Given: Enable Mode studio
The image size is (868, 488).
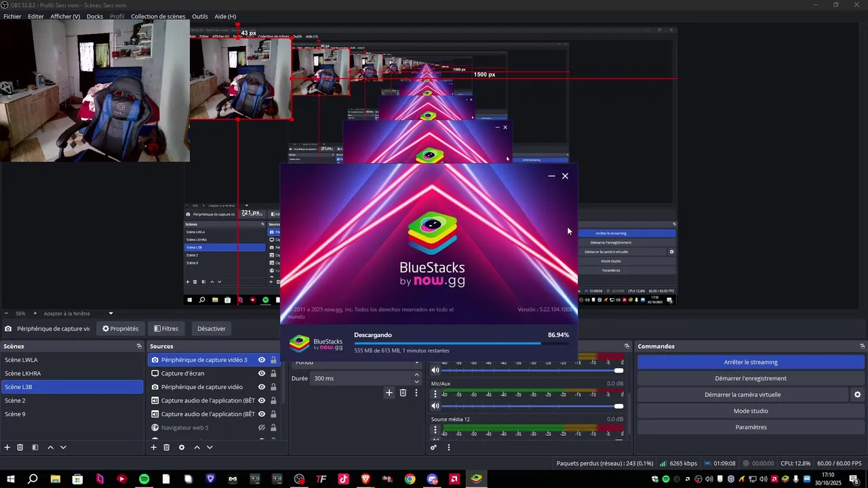Looking at the screenshot, I should 751,411.
